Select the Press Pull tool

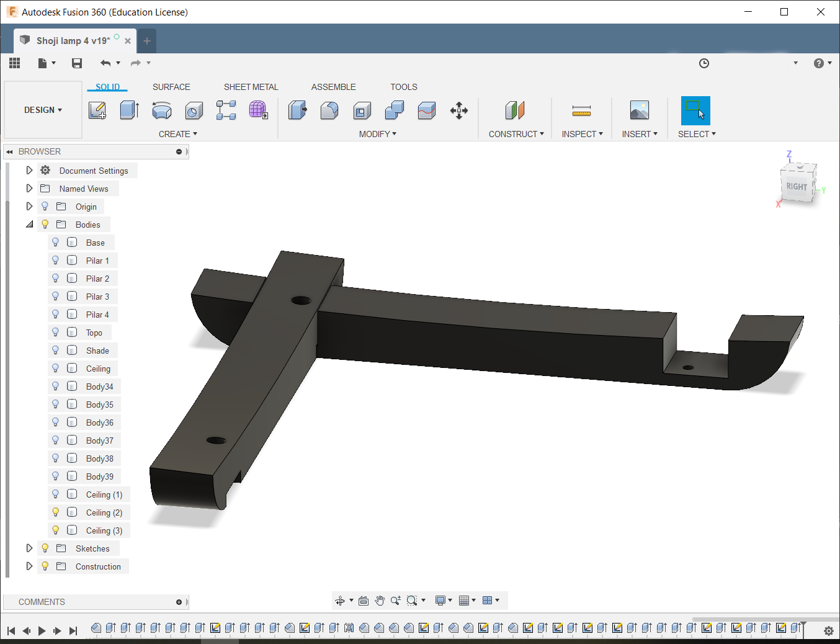tap(298, 110)
